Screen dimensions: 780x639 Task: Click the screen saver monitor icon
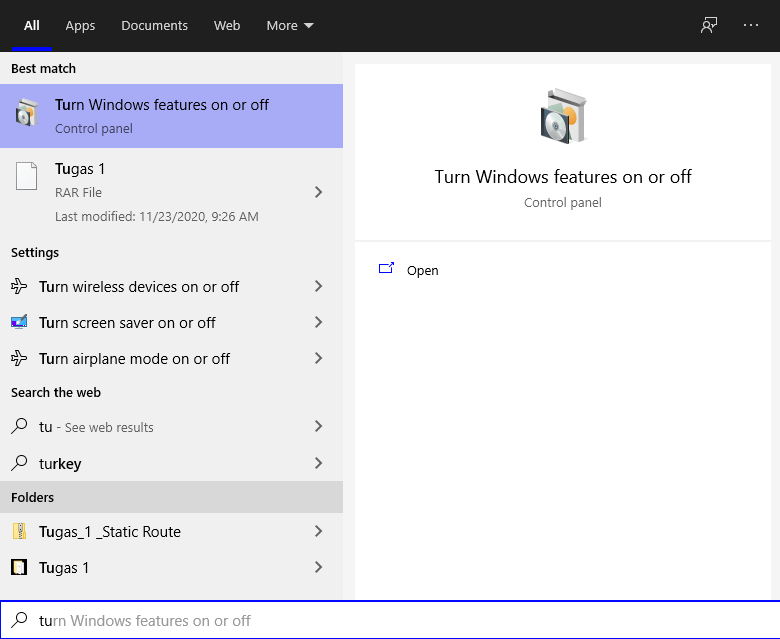tap(19, 322)
